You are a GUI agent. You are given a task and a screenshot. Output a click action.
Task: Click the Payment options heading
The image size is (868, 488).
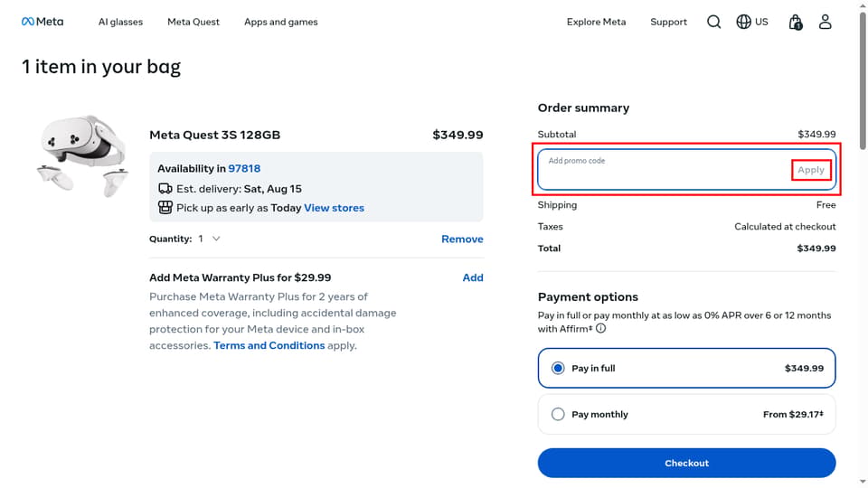click(588, 297)
